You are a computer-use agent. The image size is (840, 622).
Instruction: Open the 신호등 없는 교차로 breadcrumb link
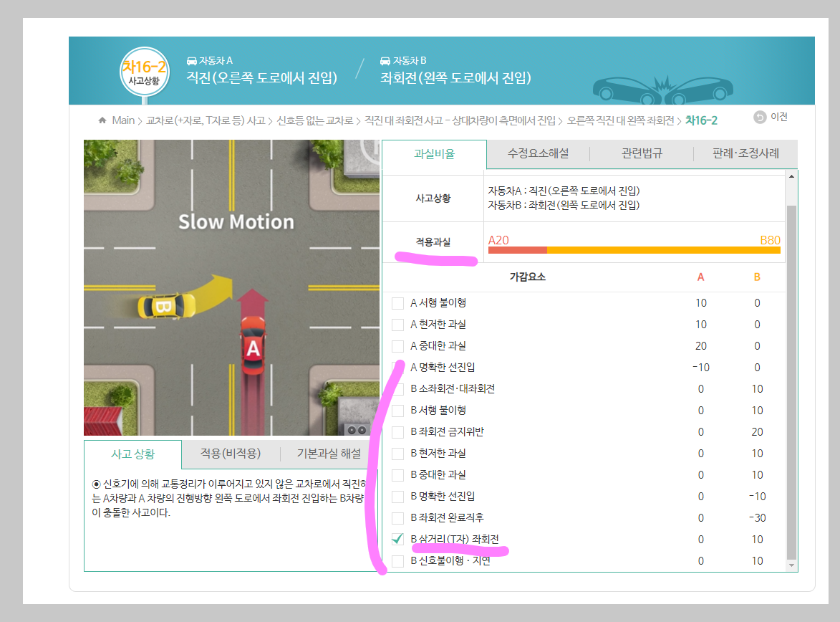(316, 120)
